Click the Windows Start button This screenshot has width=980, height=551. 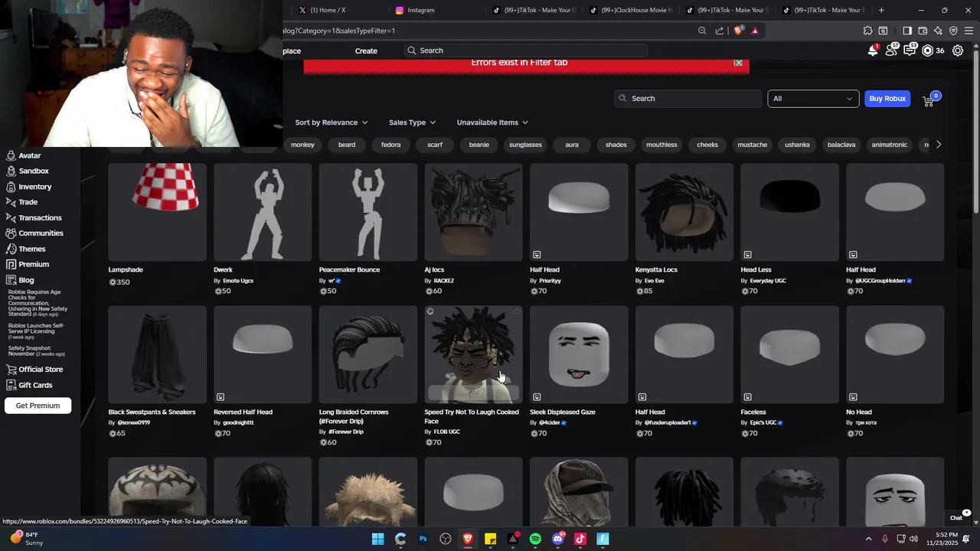coord(377,539)
